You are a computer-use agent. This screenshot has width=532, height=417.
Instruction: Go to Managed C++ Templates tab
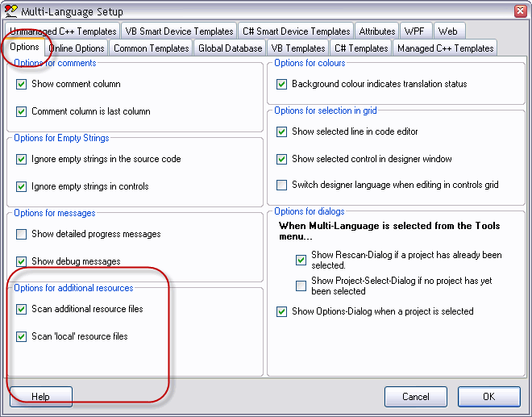pyautogui.click(x=445, y=48)
